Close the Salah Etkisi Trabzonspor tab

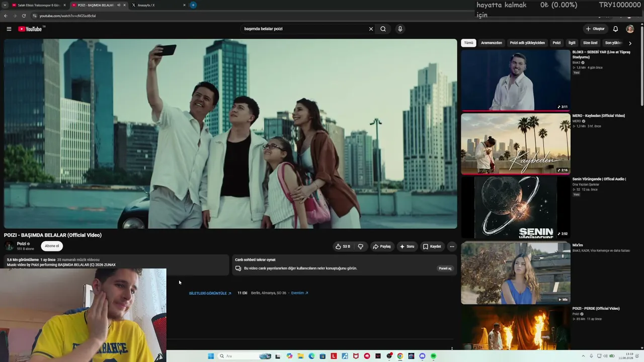point(64,5)
